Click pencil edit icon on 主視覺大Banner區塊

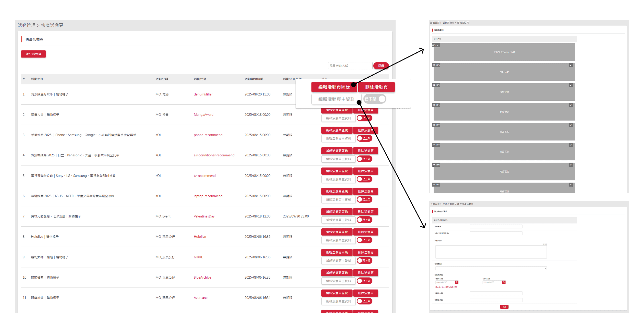pyautogui.click(x=438, y=45)
